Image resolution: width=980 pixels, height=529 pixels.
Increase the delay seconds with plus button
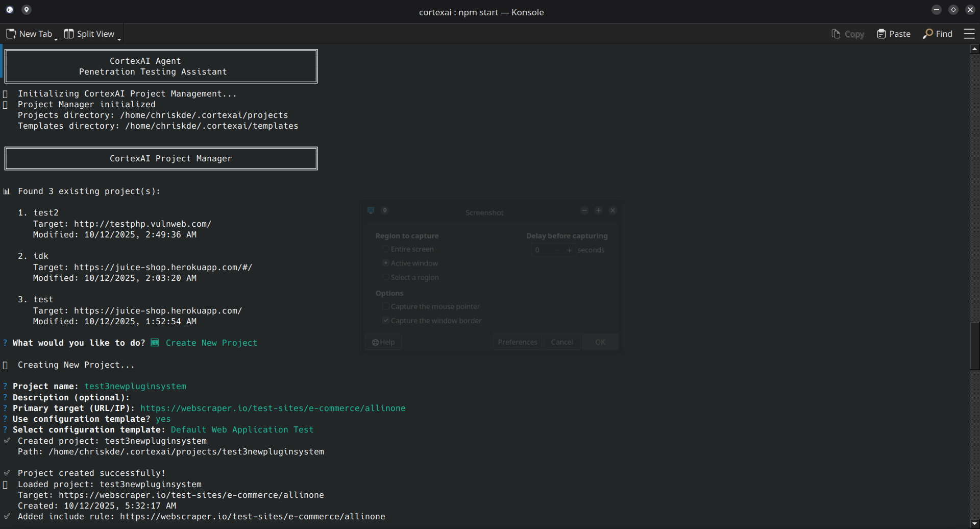pos(569,250)
